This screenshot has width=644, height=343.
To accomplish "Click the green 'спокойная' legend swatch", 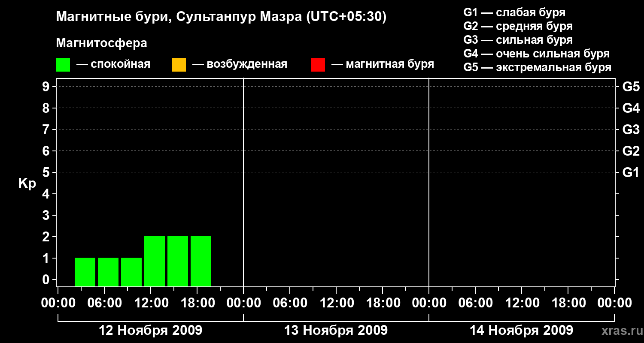I will (63, 65).
